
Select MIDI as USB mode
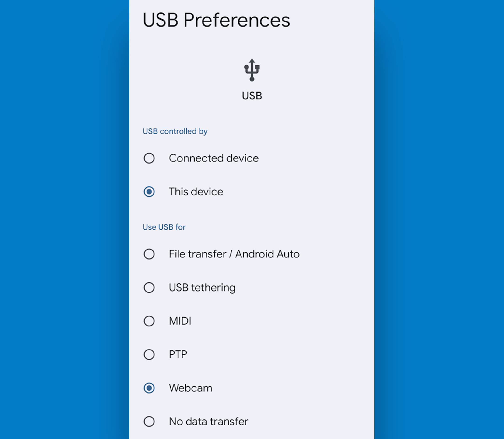click(x=149, y=321)
